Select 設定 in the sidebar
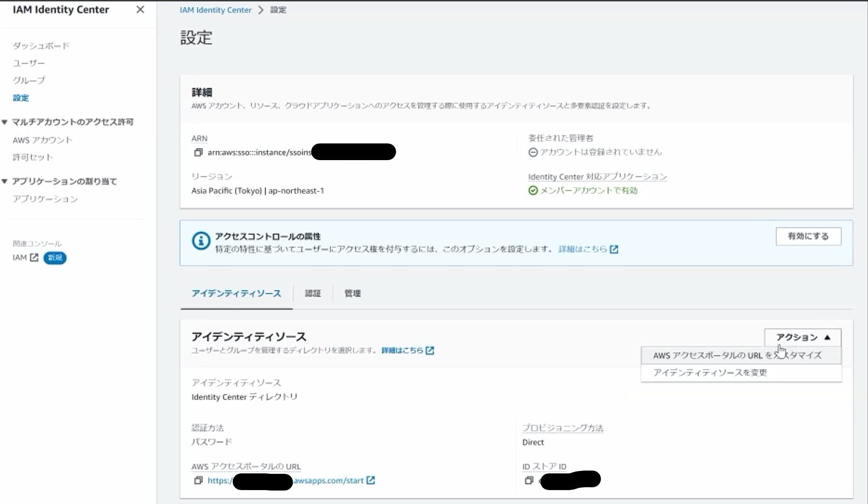This screenshot has width=868, height=504. (21, 98)
